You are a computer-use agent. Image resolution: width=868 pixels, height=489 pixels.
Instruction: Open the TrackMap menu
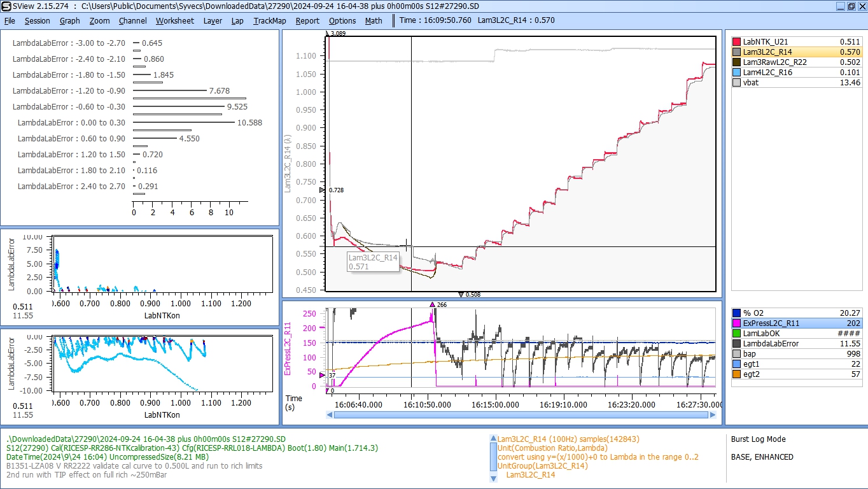tap(269, 20)
